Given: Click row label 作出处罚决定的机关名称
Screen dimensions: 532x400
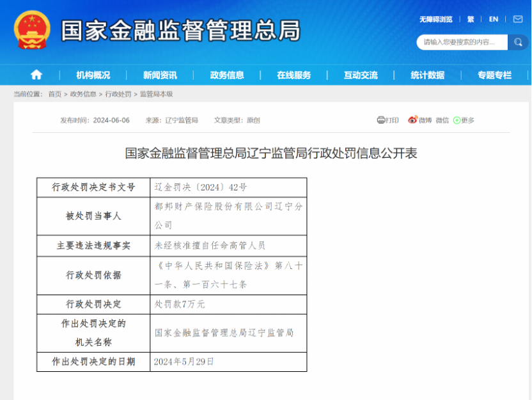Looking at the screenshot, I should (93, 333).
